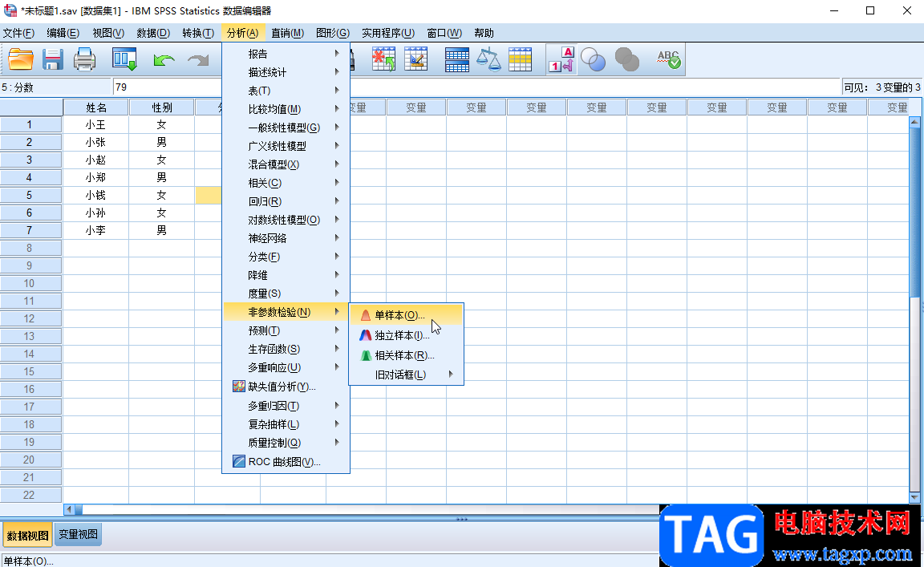Open 视图(V) menu
The image size is (924, 567).
coord(108,33)
